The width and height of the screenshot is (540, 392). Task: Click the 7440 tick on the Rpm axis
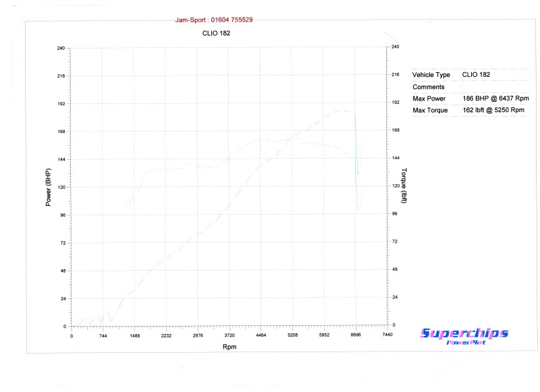(x=387, y=335)
